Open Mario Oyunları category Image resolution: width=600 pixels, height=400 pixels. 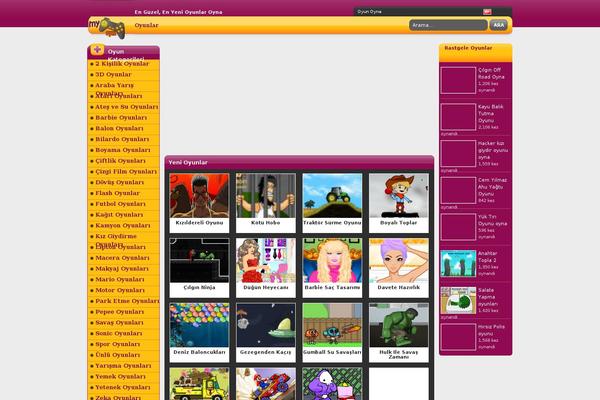point(120,279)
